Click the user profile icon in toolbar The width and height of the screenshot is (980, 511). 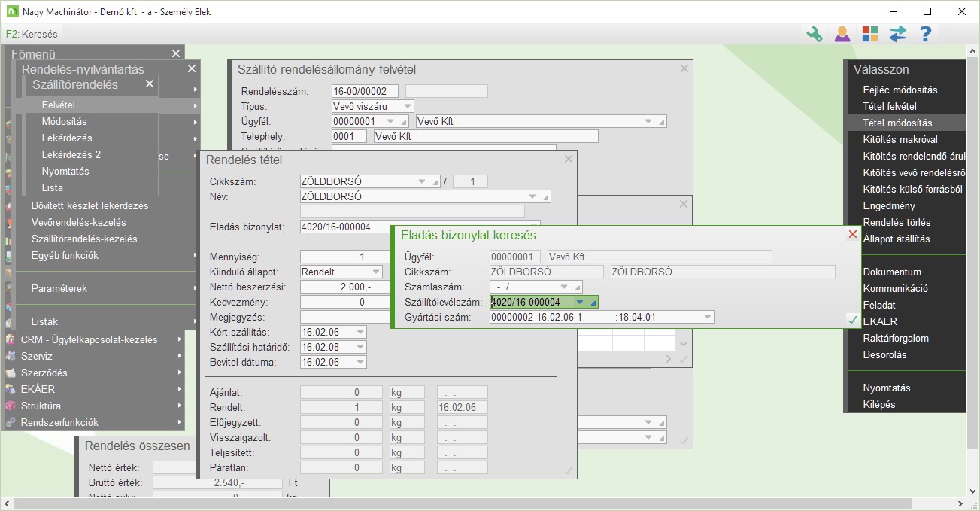click(842, 34)
